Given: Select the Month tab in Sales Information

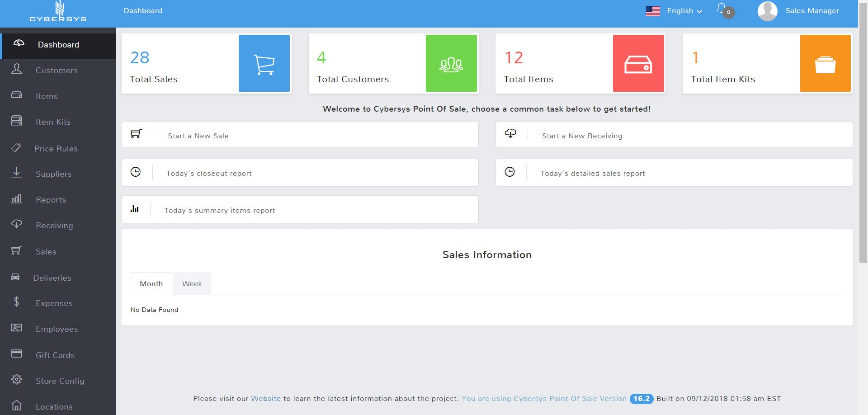Looking at the screenshot, I should [151, 283].
